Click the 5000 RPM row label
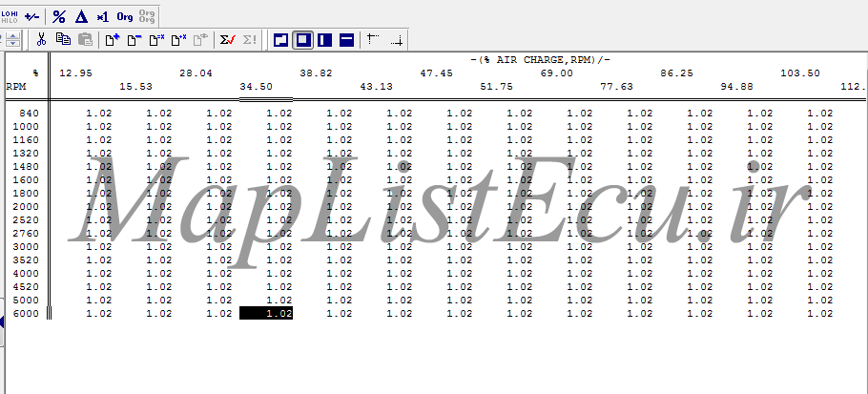868x394 pixels. pyautogui.click(x=26, y=300)
